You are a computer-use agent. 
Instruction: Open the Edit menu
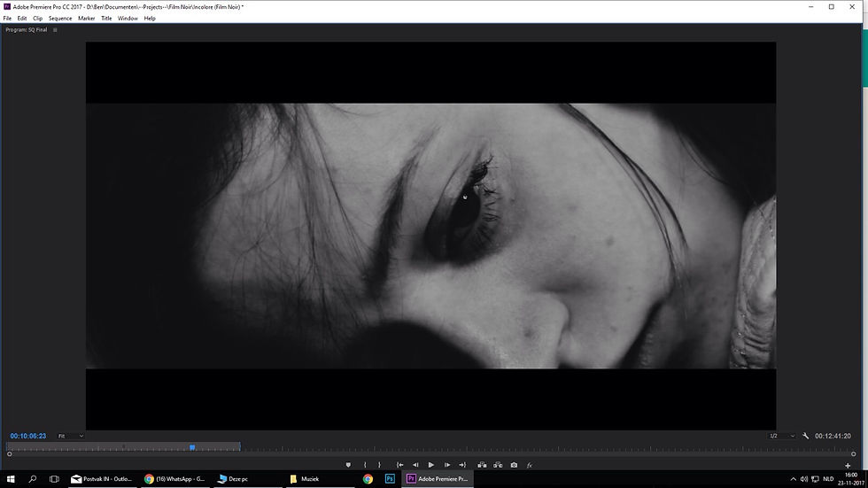click(x=22, y=19)
